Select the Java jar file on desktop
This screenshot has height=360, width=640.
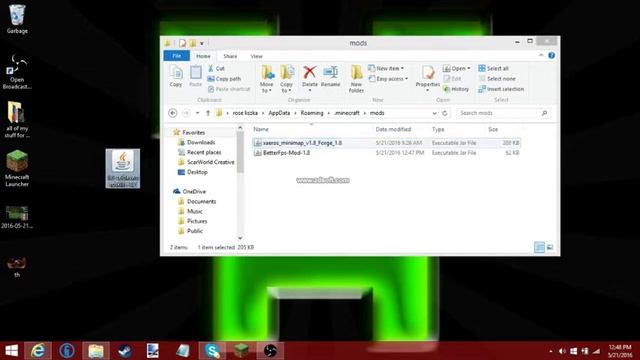(122, 168)
